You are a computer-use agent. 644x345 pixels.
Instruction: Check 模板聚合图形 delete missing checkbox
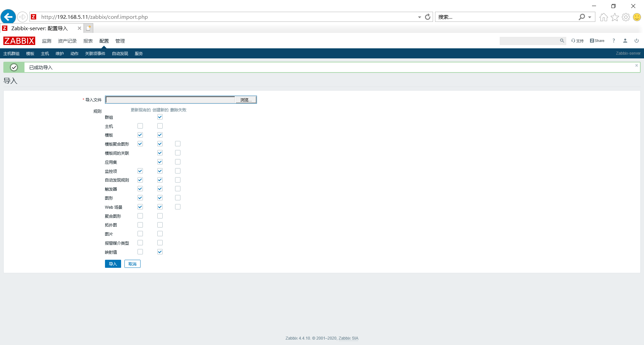coord(178,144)
